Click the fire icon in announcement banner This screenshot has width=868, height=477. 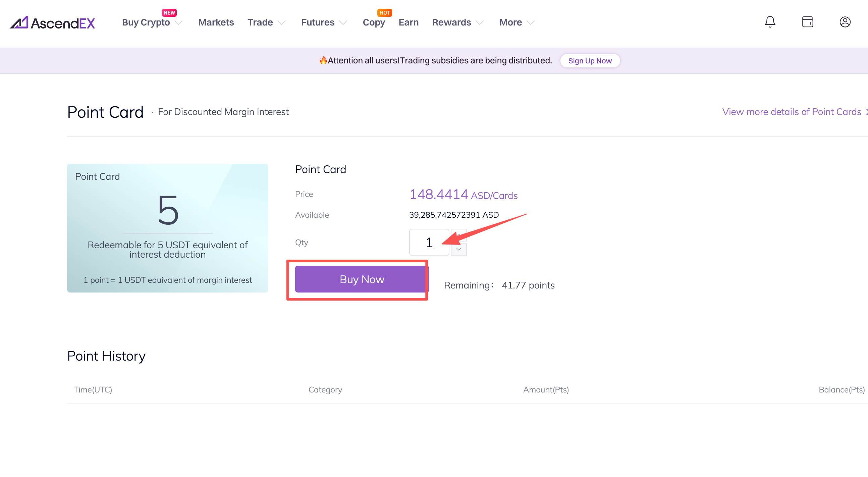323,60
